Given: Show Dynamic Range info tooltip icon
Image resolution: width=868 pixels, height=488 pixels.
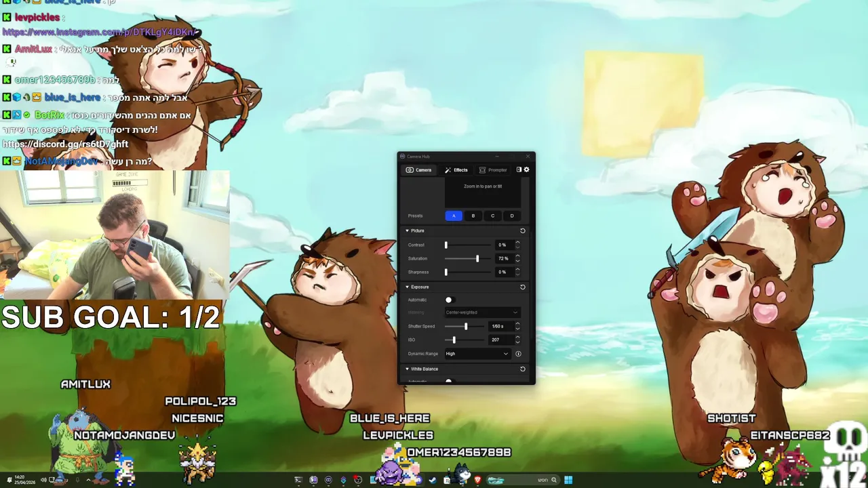Looking at the screenshot, I should tap(518, 354).
